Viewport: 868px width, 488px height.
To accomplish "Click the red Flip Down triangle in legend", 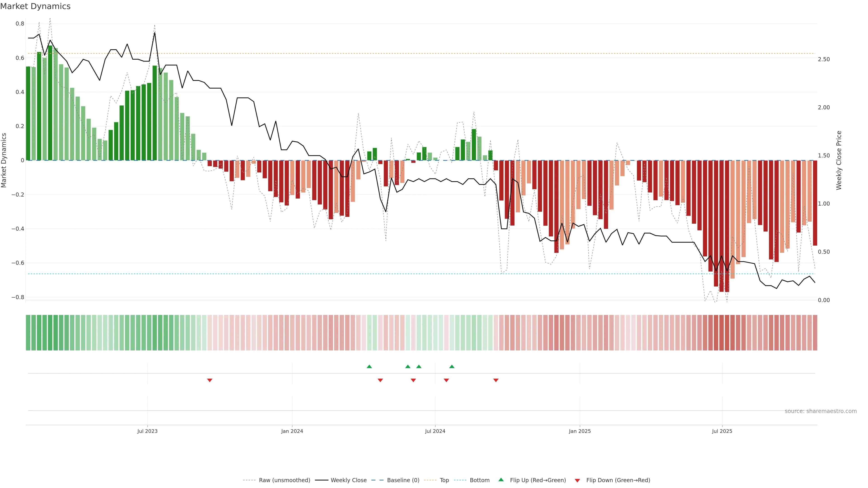I will [577, 480].
